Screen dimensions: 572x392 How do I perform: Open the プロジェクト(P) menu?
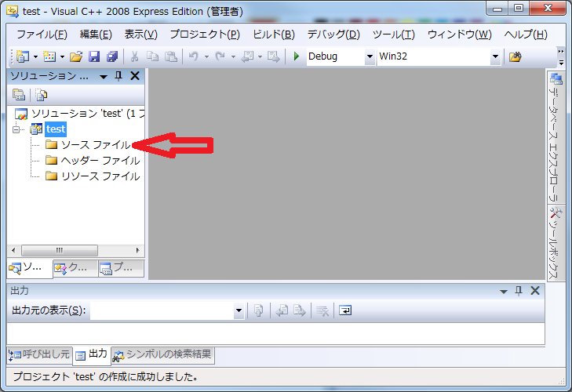pyautogui.click(x=205, y=34)
